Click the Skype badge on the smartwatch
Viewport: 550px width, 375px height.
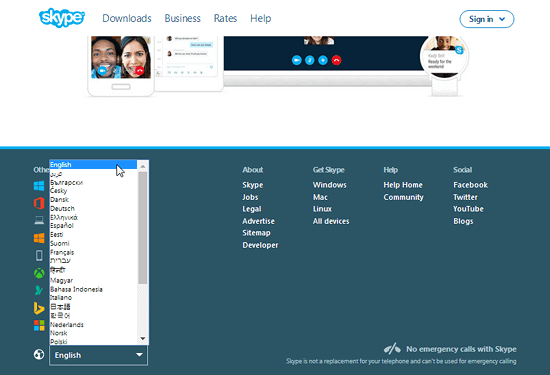pyautogui.click(x=459, y=50)
